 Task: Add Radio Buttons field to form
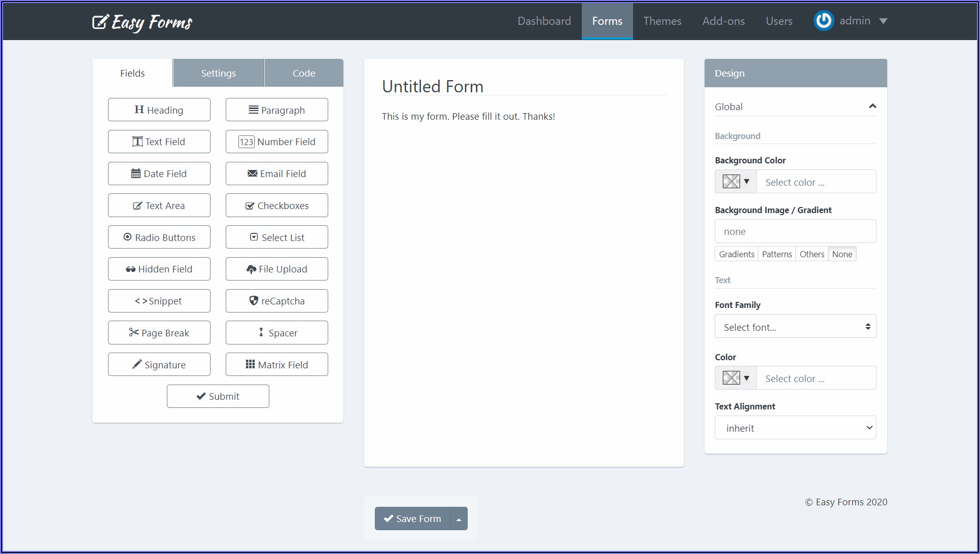[159, 237]
